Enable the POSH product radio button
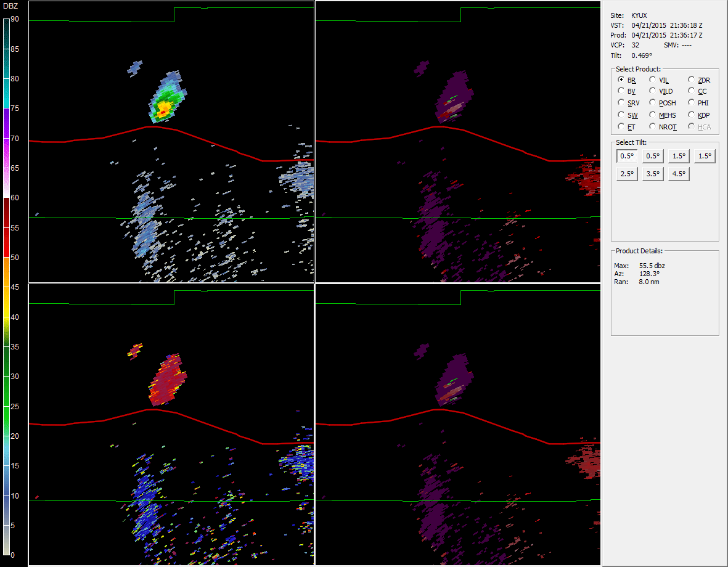The width and height of the screenshot is (728, 567). 653,103
